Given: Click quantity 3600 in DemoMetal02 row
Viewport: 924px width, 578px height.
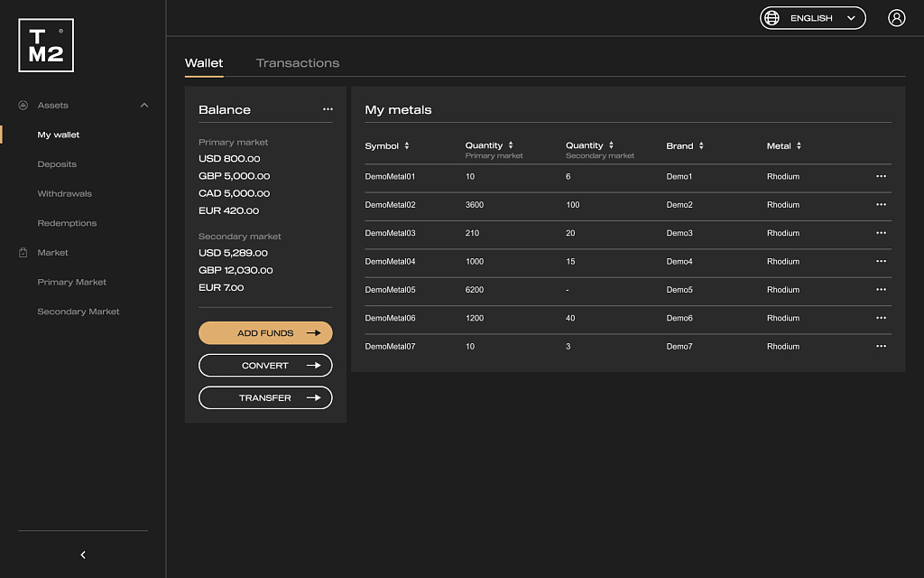Looking at the screenshot, I should pos(475,205).
